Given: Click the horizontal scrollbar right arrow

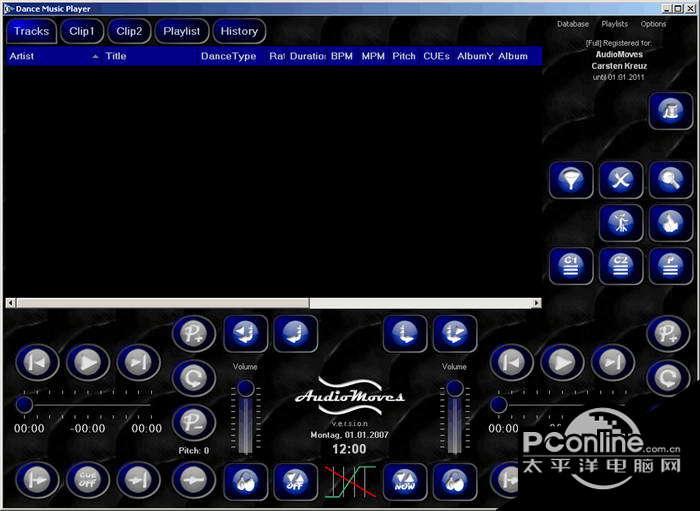Looking at the screenshot, I should tap(537, 303).
